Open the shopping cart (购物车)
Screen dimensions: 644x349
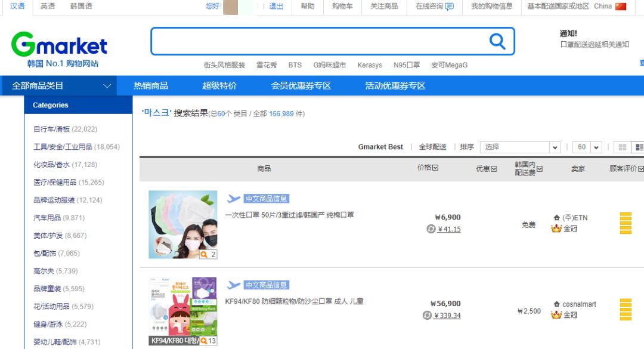[x=342, y=7]
